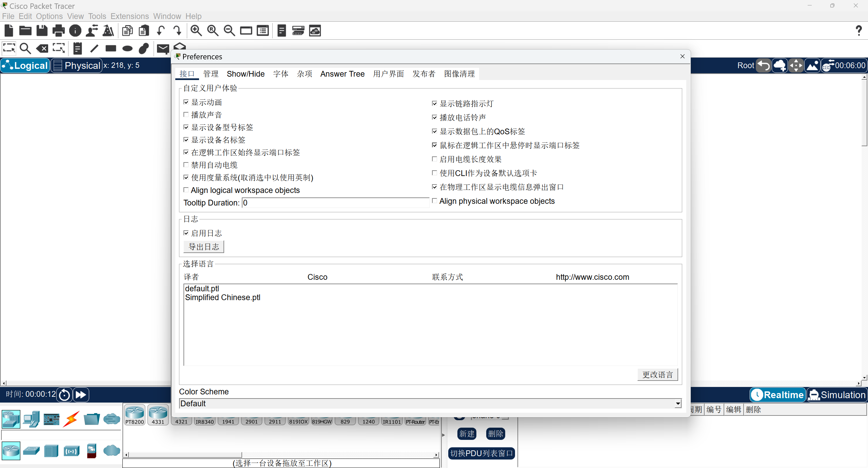Switch to the 用户界面 tab
Screen dimensions: 868x468
[389, 74]
